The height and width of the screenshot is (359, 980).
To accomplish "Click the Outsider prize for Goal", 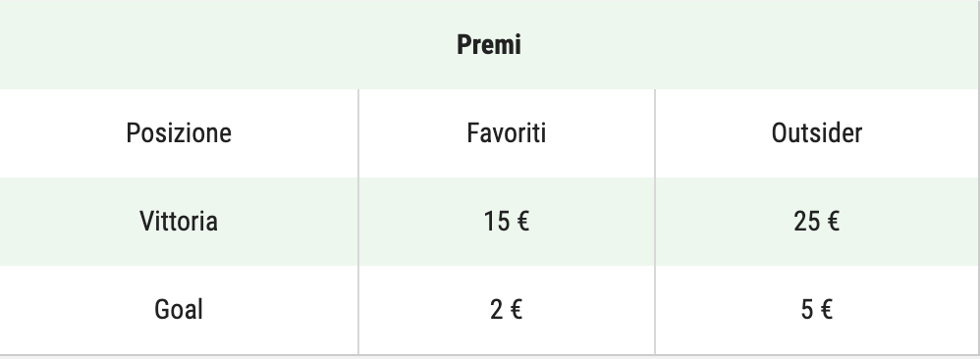I will (x=816, y=310).
